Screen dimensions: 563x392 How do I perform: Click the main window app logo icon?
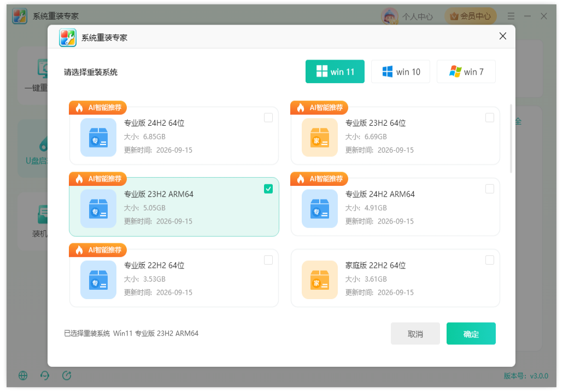19,16
